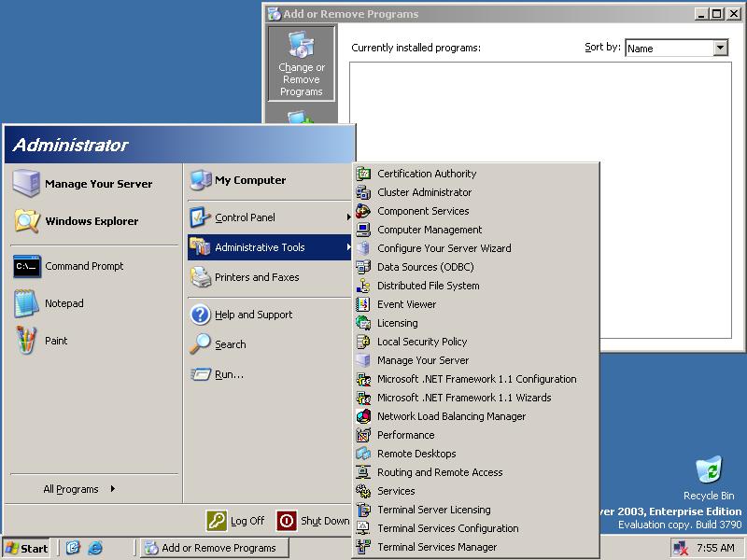Maximize the Add or Remove Programs window
The width and height of the screenshot is (747, 560).
[x=716, y=14]
